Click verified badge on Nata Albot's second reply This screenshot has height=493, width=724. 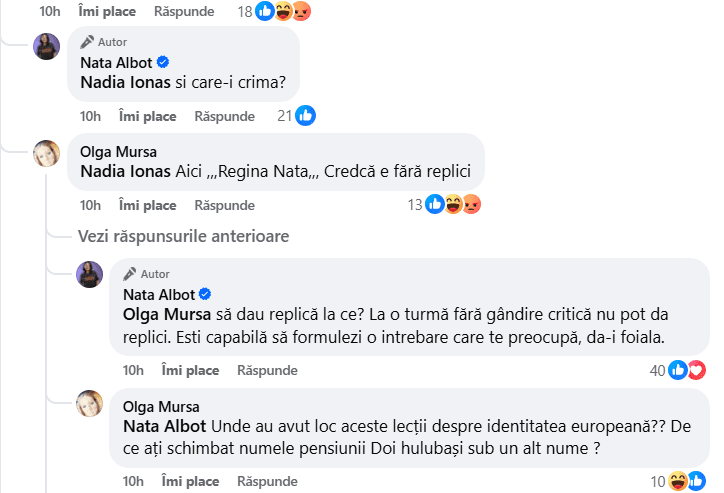205,293
